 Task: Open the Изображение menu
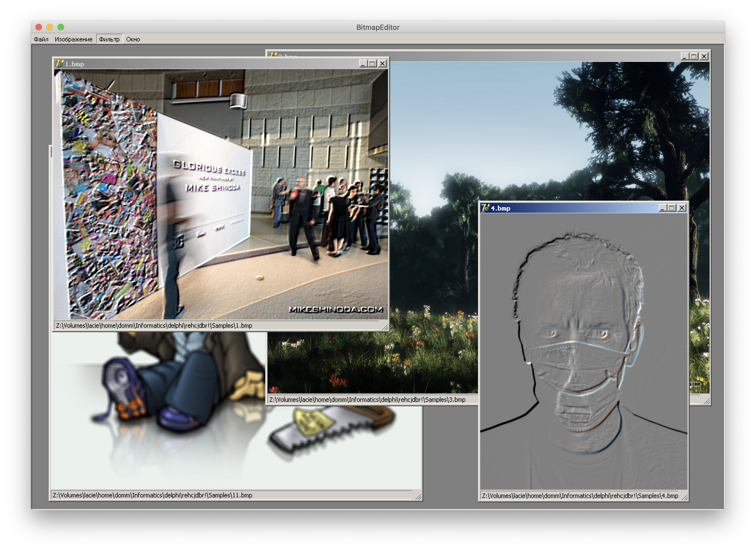point(73,39)
